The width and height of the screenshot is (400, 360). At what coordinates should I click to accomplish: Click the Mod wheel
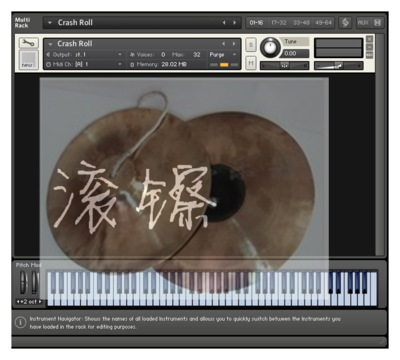click(x=35, y=283)
